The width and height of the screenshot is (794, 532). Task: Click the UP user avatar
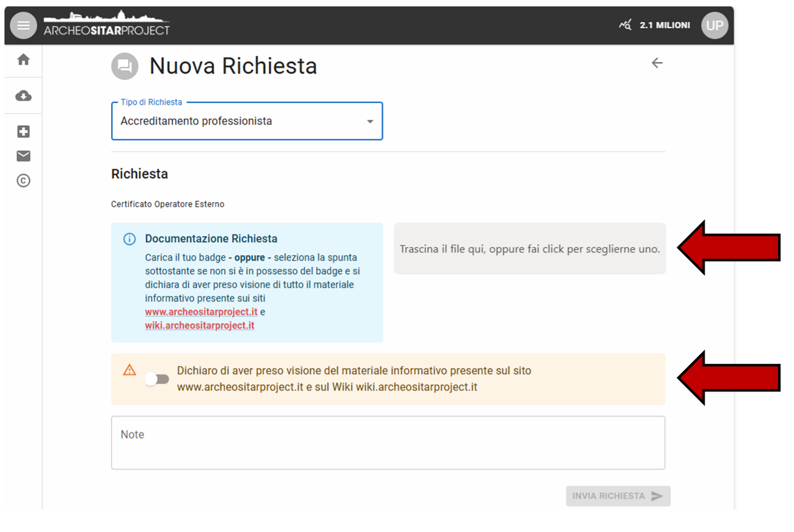click(x=714, y=26)
